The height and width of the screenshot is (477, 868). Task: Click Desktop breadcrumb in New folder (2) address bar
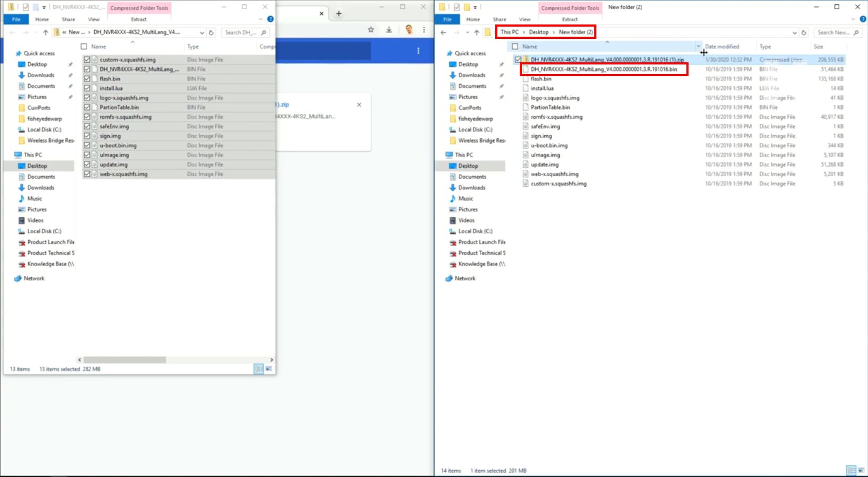[x=538, y=32]
